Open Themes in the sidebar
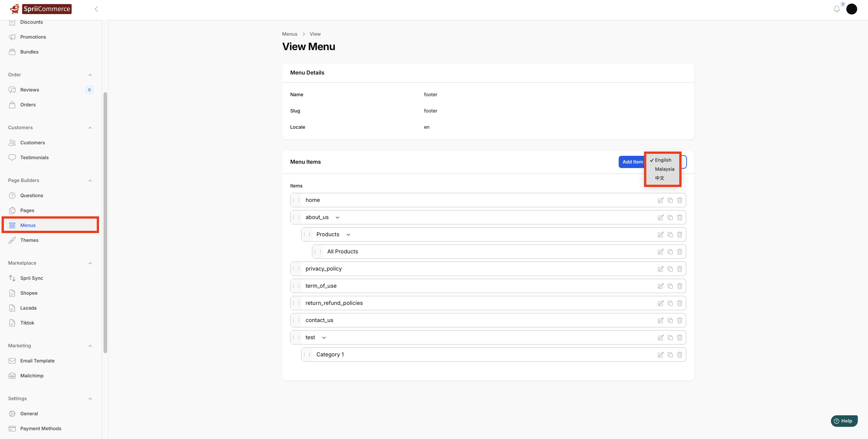The image size is (868, 439). [29, 240]
